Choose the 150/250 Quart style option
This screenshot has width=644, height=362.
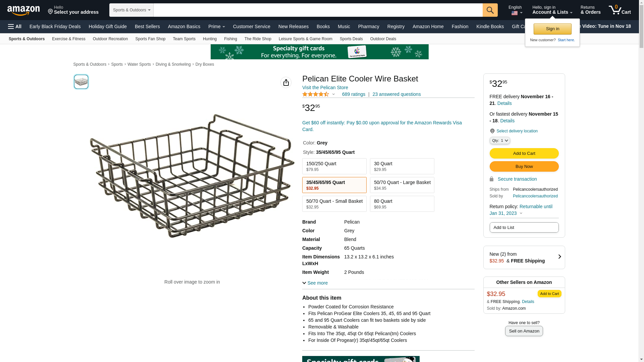(334, 166)
